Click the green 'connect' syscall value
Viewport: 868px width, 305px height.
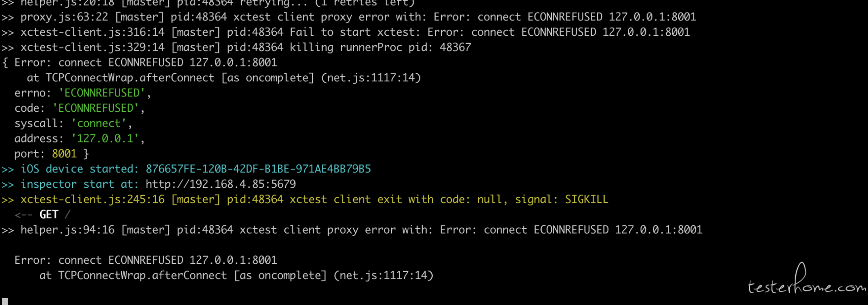[99, 124]
